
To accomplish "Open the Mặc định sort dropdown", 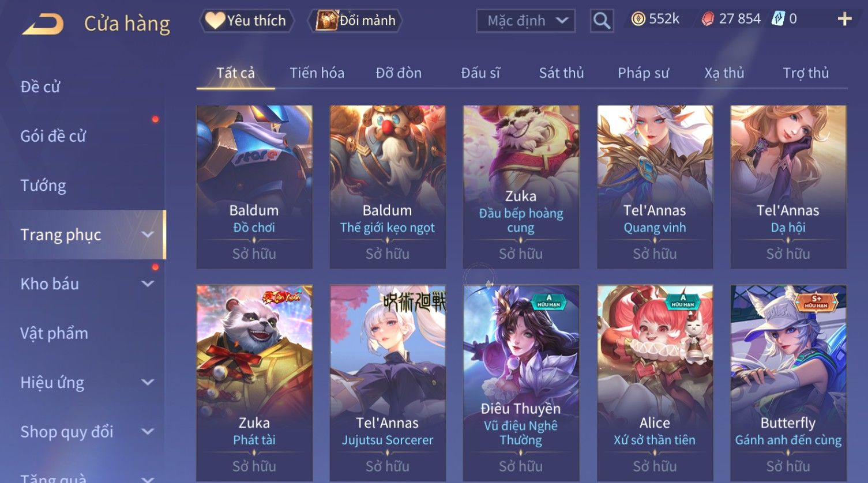I will coord(525,21).
